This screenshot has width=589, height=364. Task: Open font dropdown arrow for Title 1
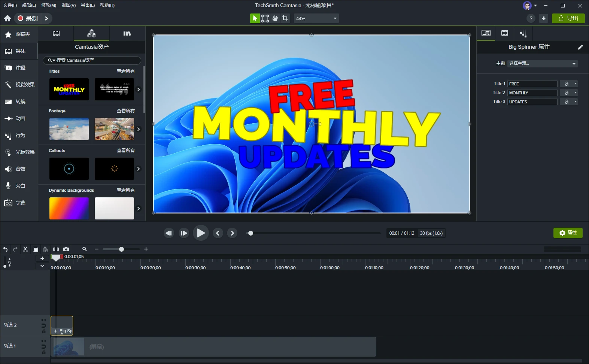(576, 84)
